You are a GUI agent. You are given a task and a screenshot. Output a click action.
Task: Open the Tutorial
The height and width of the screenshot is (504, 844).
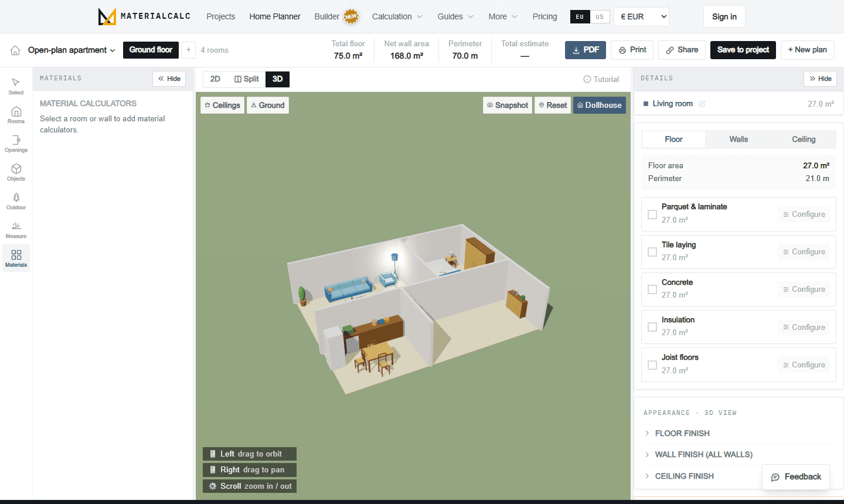click(601, 79)
